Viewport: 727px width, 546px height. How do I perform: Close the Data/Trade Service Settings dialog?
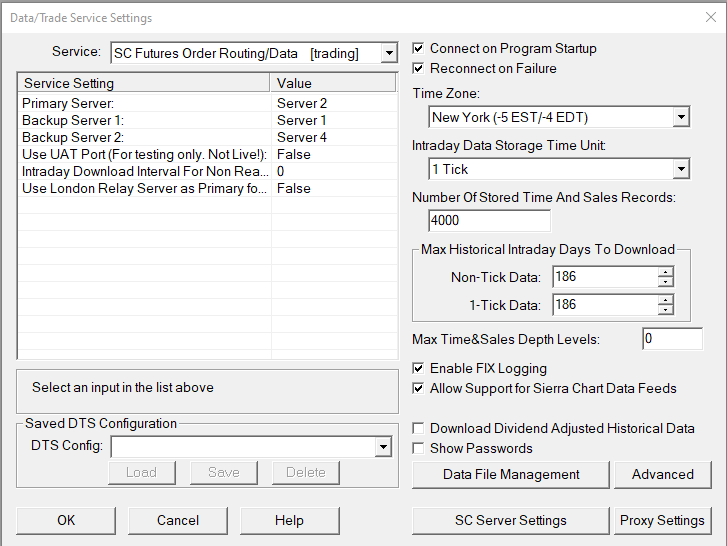(710, 17)
